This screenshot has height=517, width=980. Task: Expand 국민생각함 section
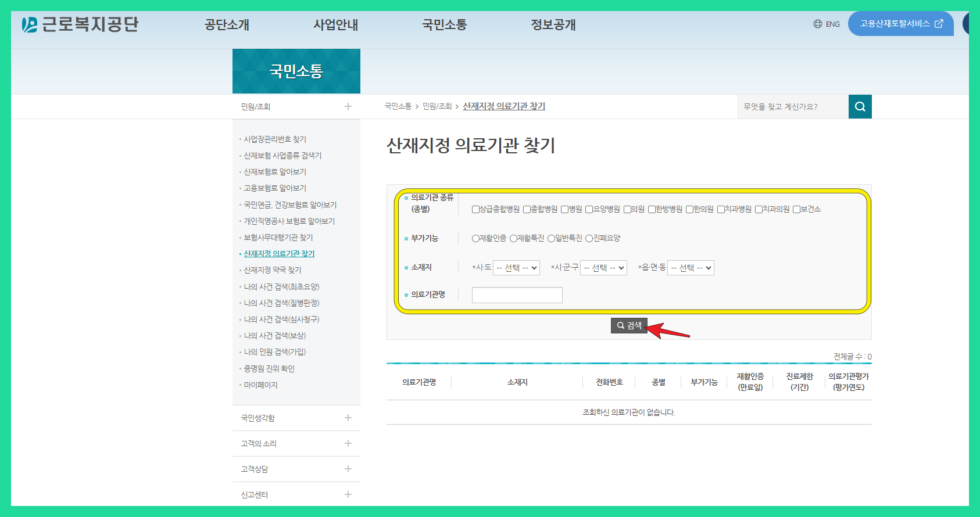(x=296, y=418)
